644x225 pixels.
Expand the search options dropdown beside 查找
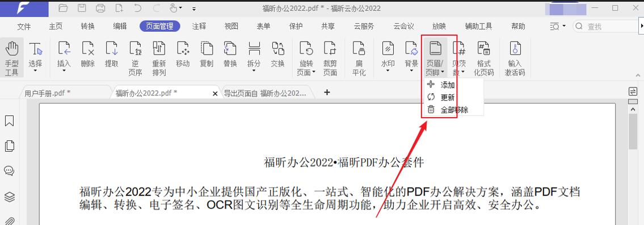coord(564,26)
